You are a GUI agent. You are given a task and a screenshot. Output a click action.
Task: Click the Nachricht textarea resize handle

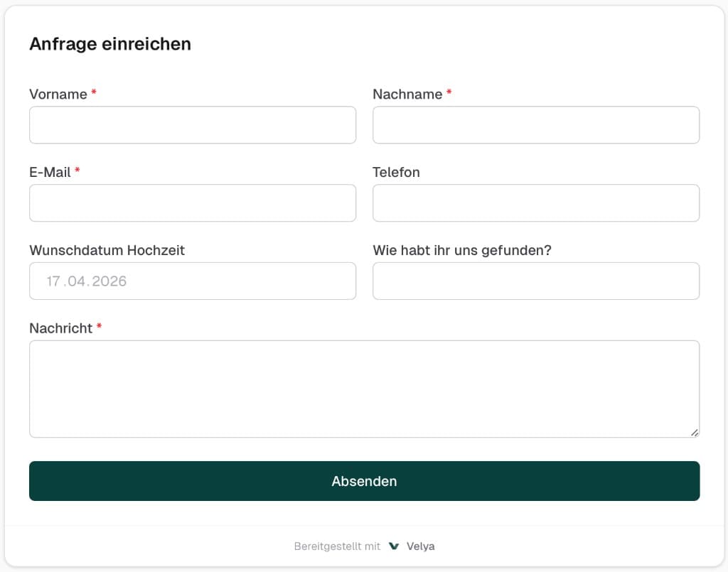click(694, 432)
